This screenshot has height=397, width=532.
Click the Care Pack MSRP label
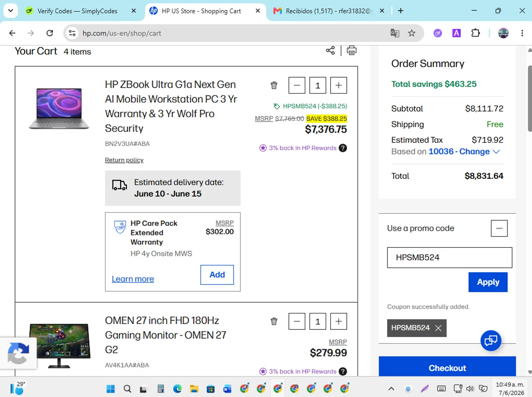pyautogui.click(x=225, y=223)
